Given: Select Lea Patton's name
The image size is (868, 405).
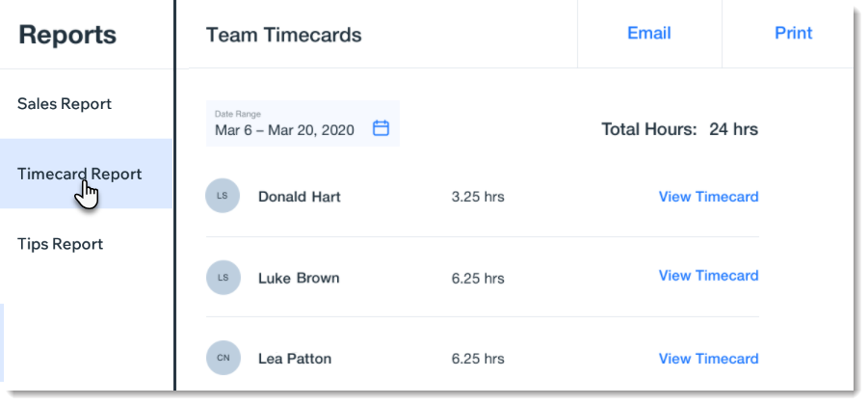Looking at the screenshot, I should click(295, 359).
